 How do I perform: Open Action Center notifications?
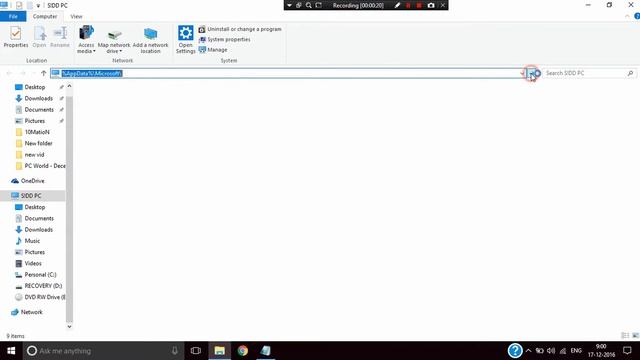627,351
